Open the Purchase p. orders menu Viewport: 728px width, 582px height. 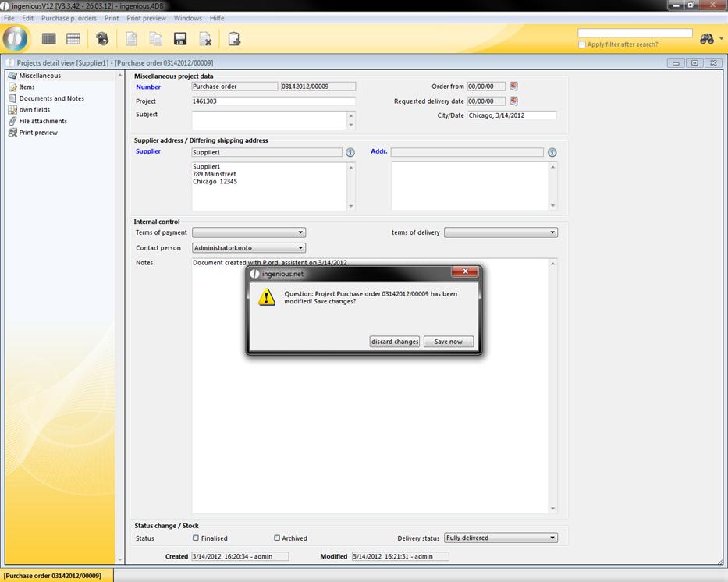tap(69, 18)
